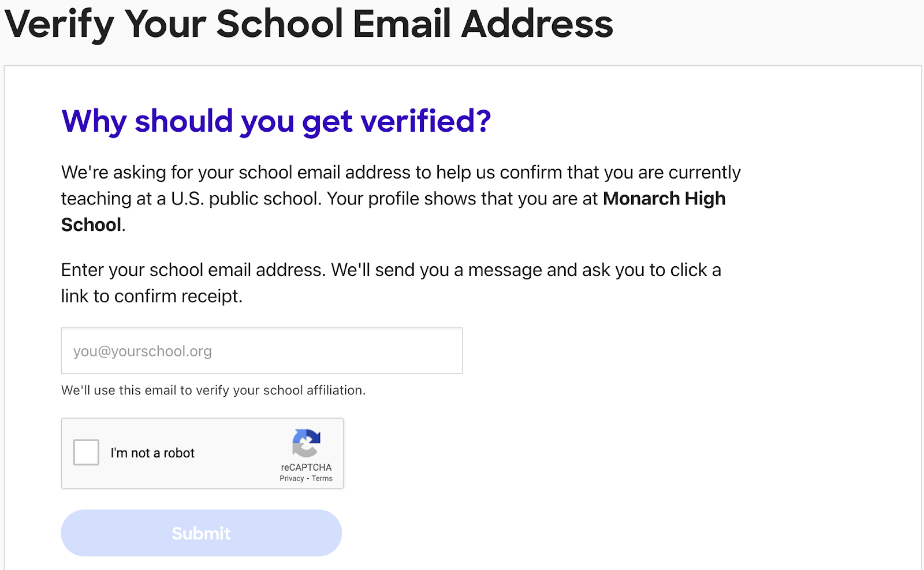Click the confirm that you are currently text
Screen dimensions: 924x570
620,172
